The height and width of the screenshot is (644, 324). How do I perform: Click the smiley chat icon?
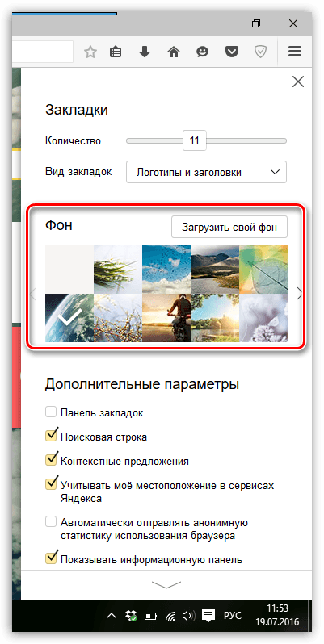(x=202, y=52)
